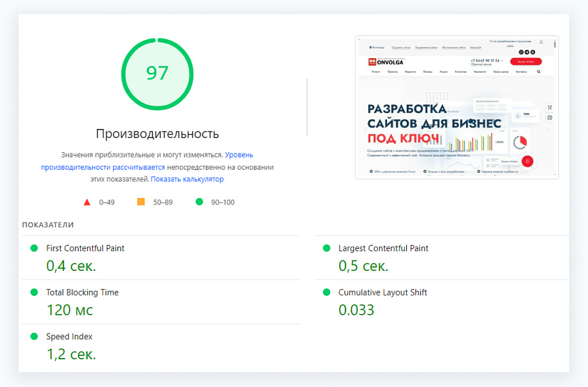Click the orange square 50–89 legend icon
588x387 pixels.
pyautogui.click(x=141, y=202)
